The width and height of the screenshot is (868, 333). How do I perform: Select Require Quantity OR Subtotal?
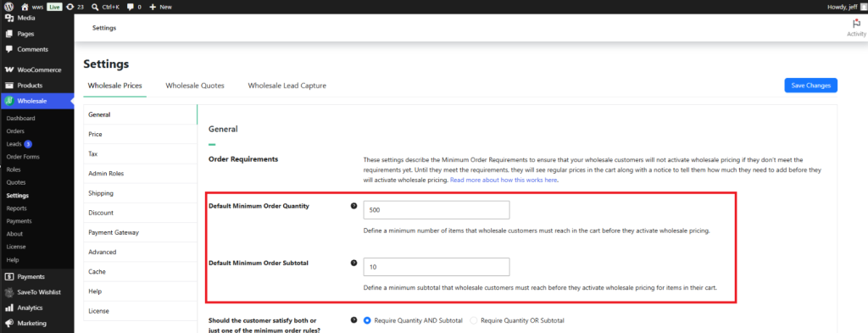pyautogui.click(x=473, y=320)
